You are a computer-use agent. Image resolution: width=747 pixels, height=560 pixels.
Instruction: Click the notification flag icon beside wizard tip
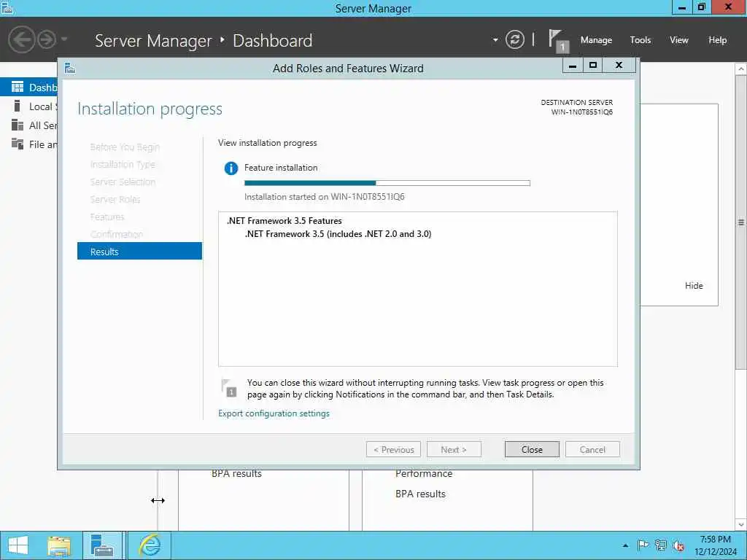point(229,388)
